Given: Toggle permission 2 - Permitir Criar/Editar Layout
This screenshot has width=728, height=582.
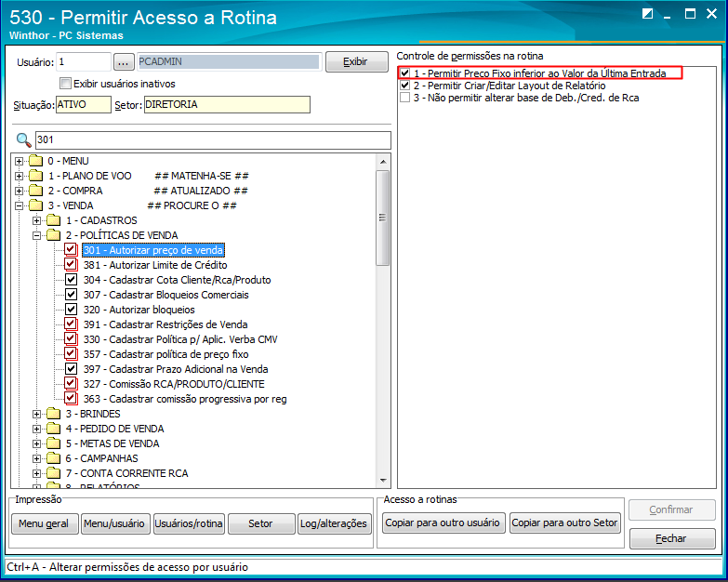Looking at the screenshot, I should click(x=404, y=86).
